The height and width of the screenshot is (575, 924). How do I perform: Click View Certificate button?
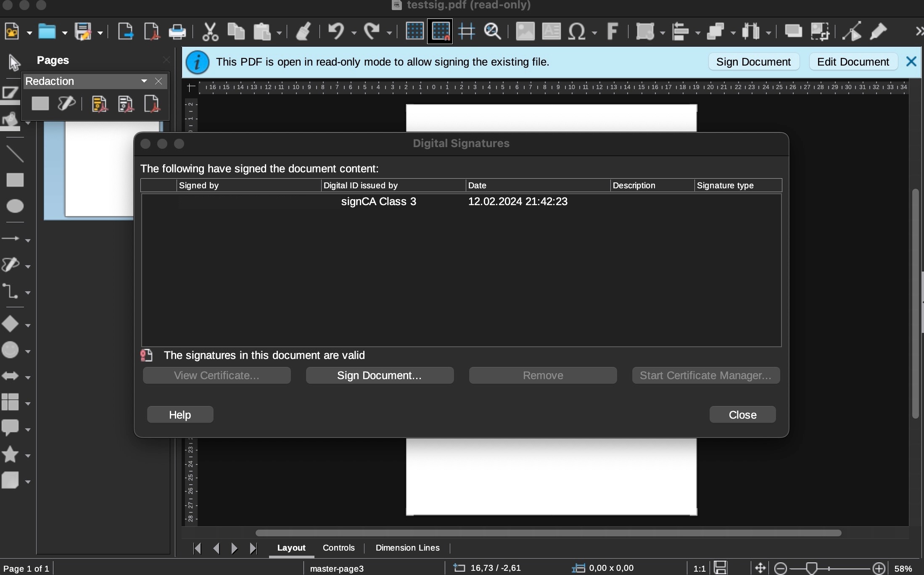(x=216, y=375)
